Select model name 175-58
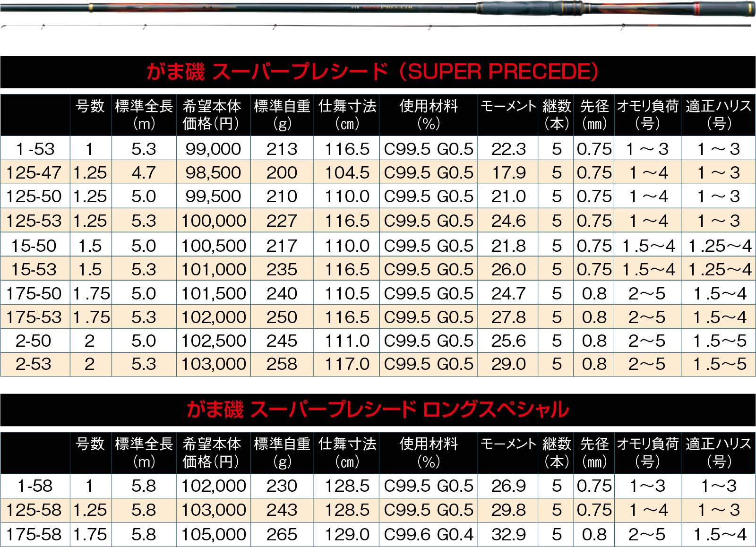756x547 pixels. coord(34,534)
